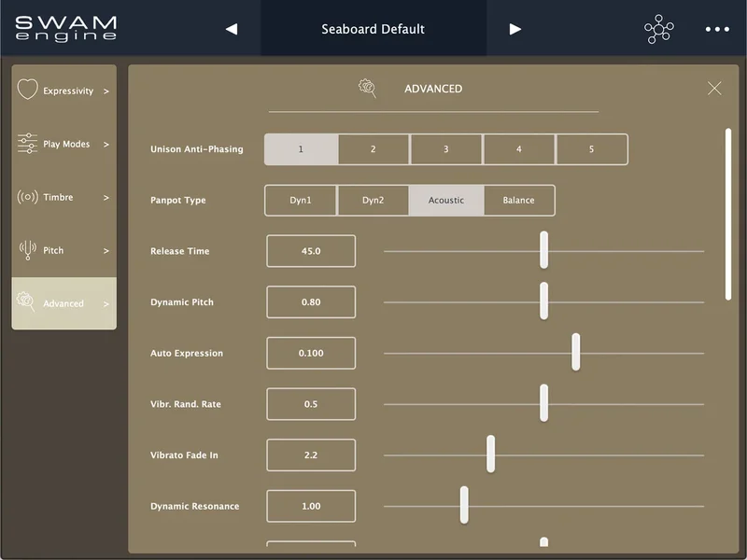Click the Vibrato Fade In slider handle
The width and height of the screenshot is (747, 560).
coord(491,454)
